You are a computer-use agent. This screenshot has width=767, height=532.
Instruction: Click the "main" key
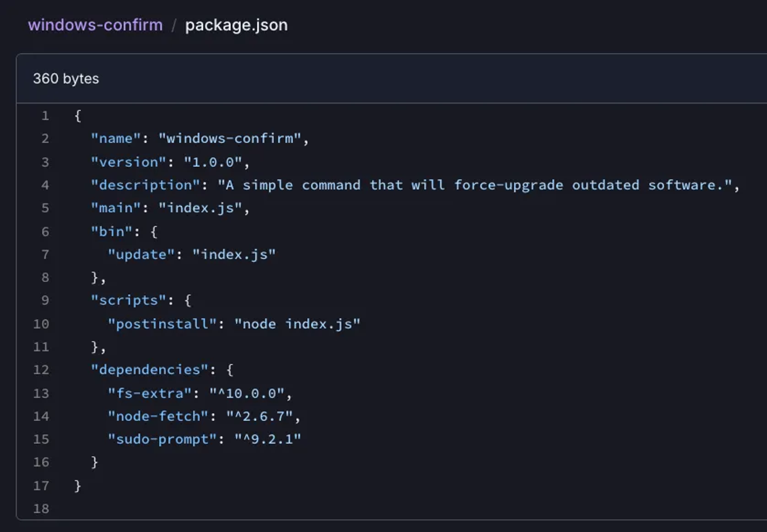(116, 208)
